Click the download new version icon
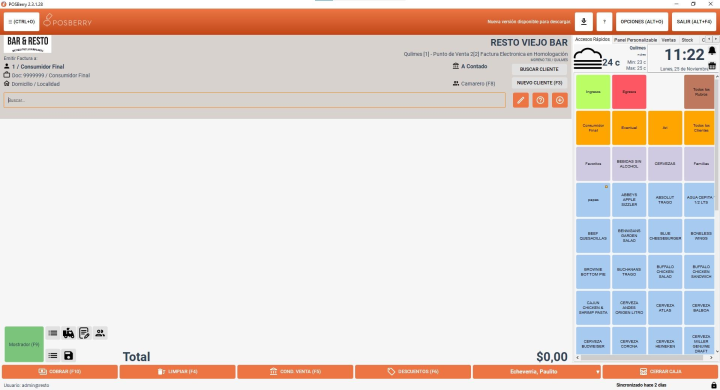 click(584, 22)
